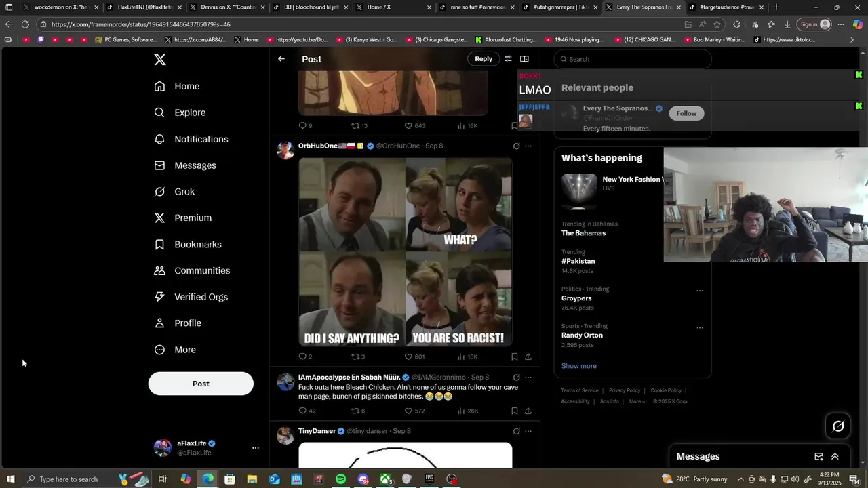Open more options on OrbHubOne post
This screenshot has width=868, height=488.
point(528,146)
